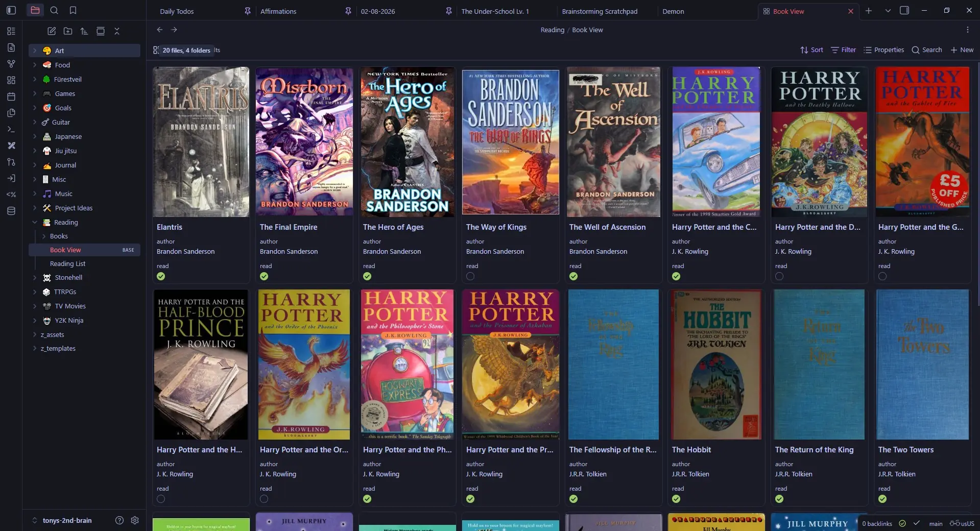Open the tab list dropdown near new tab button

(x=888, y=10)
